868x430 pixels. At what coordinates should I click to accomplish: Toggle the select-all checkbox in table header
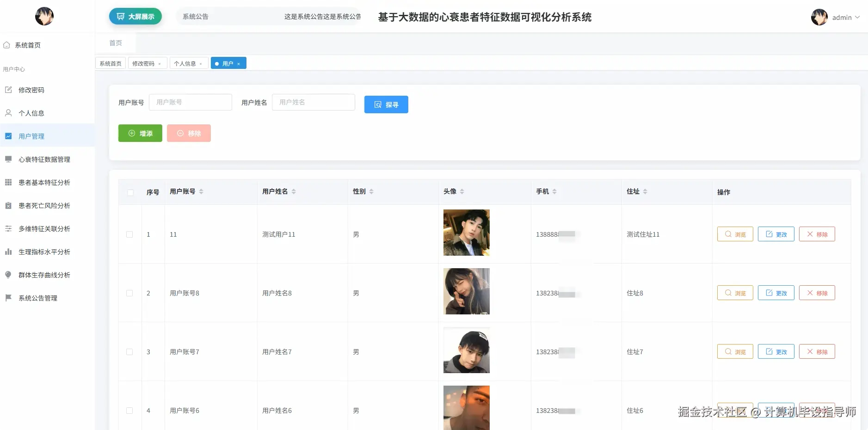(x=130, y=192)
